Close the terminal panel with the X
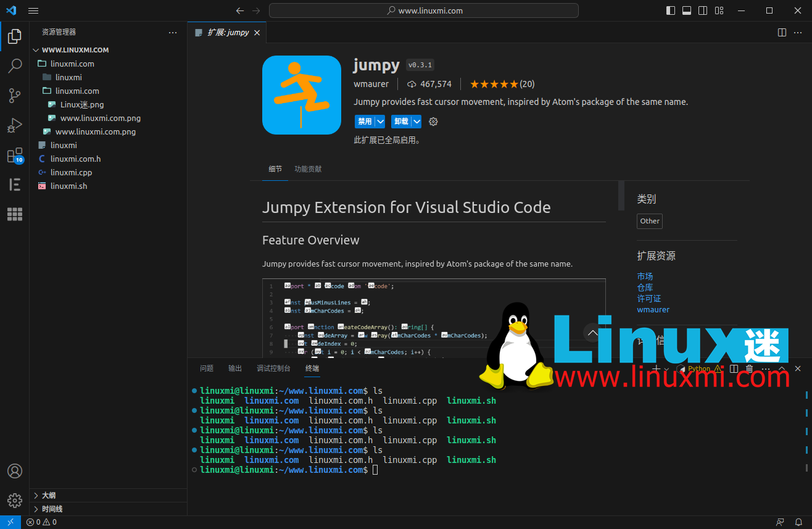 tap(798, 369)
